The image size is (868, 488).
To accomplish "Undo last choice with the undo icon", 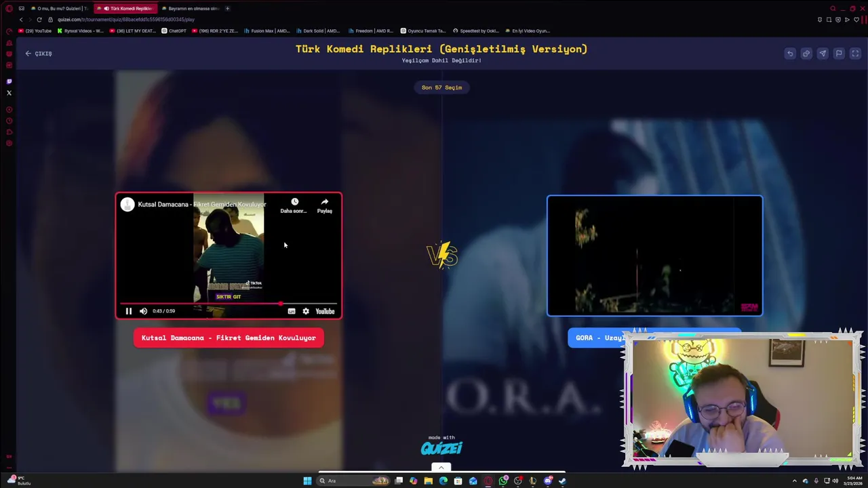I will tap(790, 54).
